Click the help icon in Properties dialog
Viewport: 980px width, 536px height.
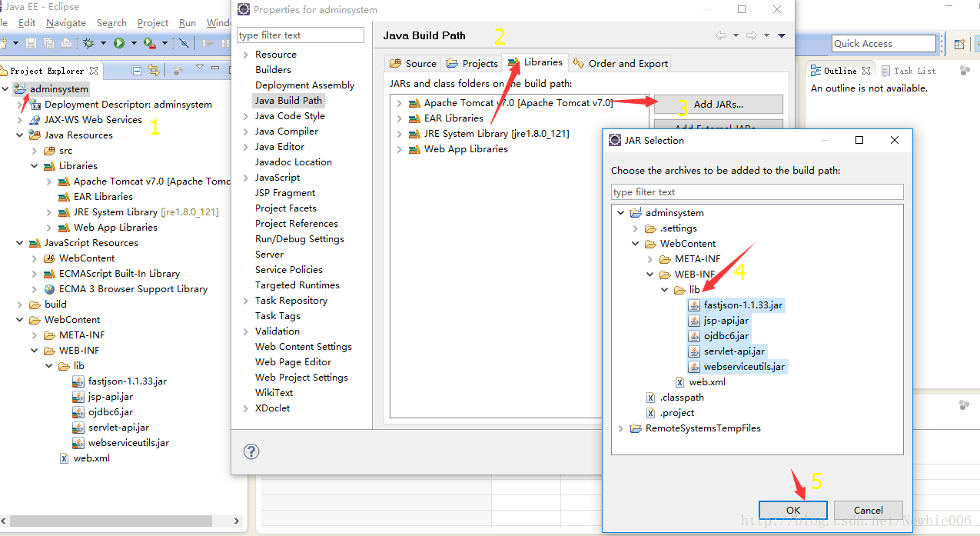pyautogui.click(x=251, y=451)
